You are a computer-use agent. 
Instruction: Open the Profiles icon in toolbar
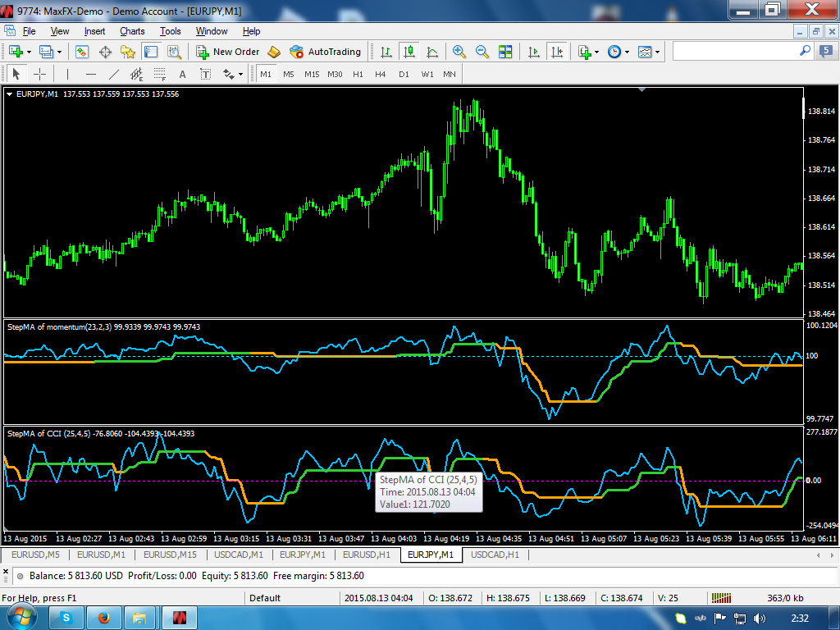coord(46,52)
